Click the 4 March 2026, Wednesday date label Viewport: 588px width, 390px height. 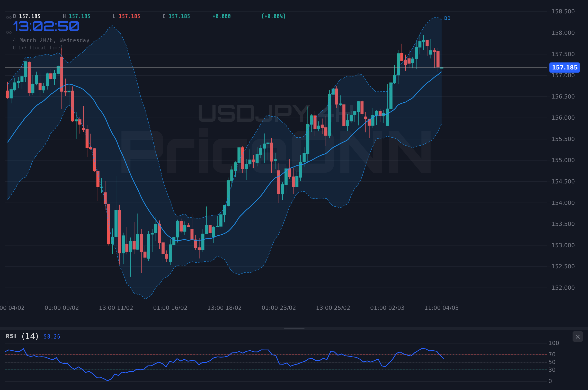coord(51,40)
